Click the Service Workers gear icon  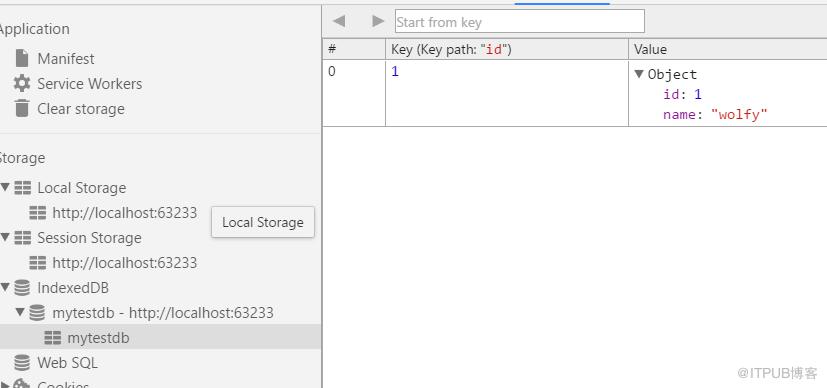click(22, 83)
